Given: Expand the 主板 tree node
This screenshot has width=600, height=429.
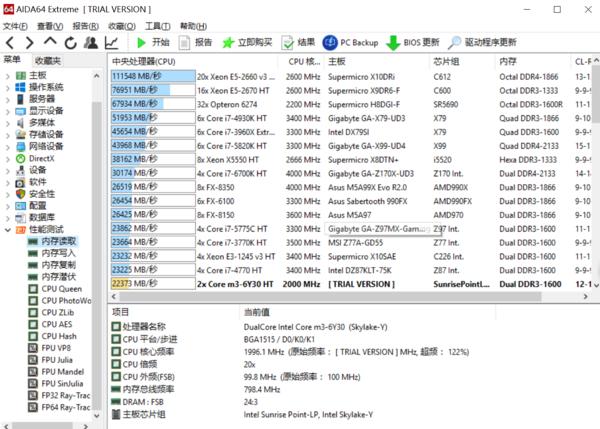Looking at the screenshot, I should 8,76.
